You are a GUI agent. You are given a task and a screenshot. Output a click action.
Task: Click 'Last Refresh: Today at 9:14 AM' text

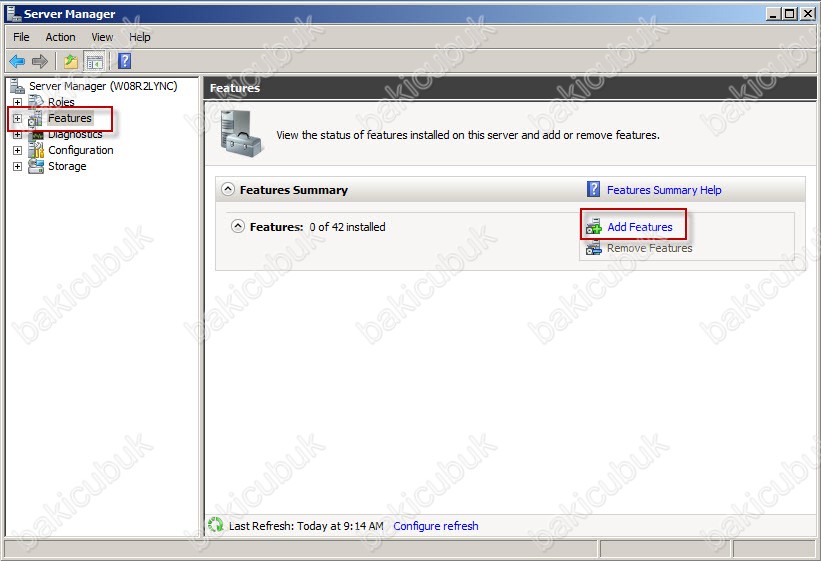306,526
